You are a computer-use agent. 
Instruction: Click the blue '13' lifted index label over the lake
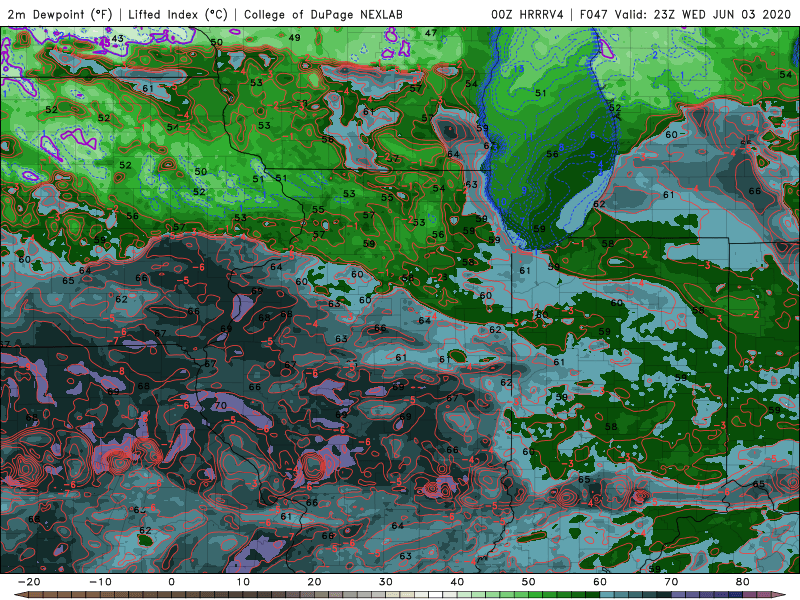(518, 69)
